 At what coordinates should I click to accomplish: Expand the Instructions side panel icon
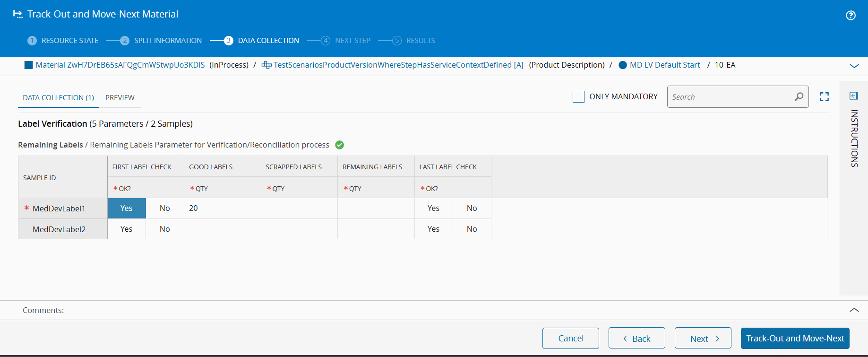853,96
